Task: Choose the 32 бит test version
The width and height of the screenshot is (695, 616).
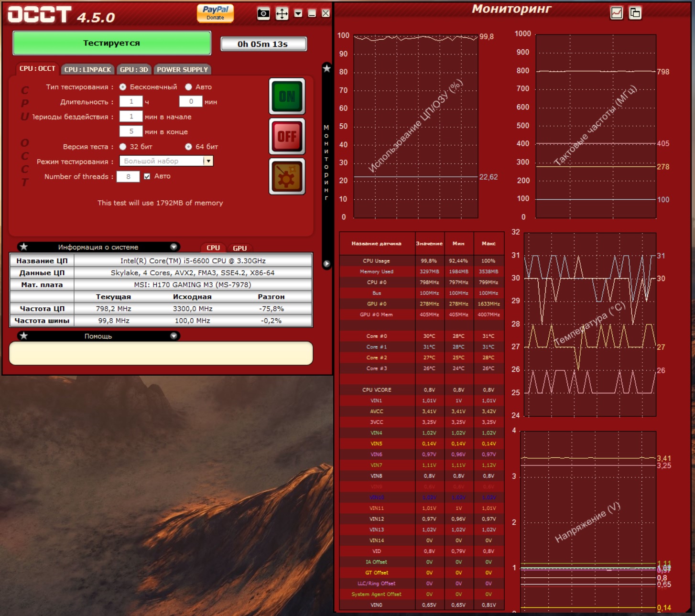Action: pos(123,147)
